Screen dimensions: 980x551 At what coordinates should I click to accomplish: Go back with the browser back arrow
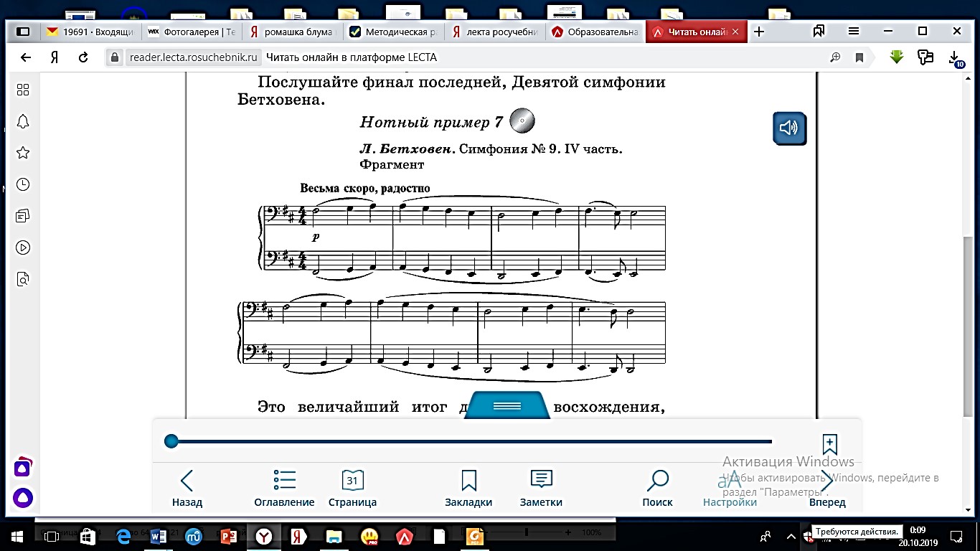[x=26, y=58]
